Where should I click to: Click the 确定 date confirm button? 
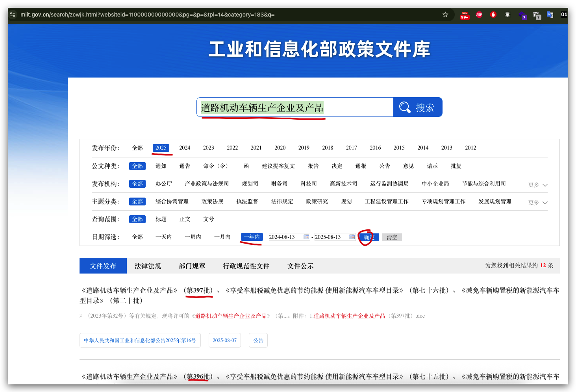tap(369, 237)
